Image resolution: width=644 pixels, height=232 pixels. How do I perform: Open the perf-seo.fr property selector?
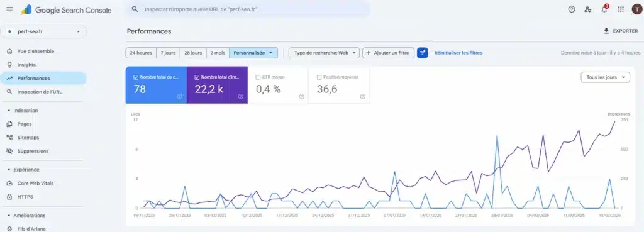point(44,31)
